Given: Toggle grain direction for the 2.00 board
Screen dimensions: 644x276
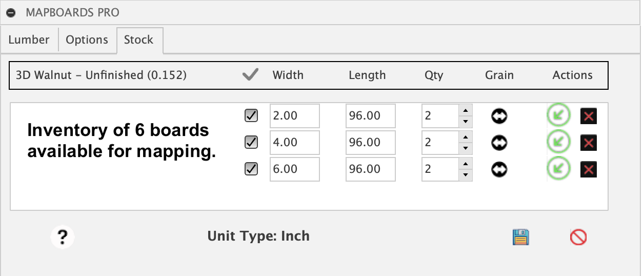Looking at the screenshot, I should 499,116.
